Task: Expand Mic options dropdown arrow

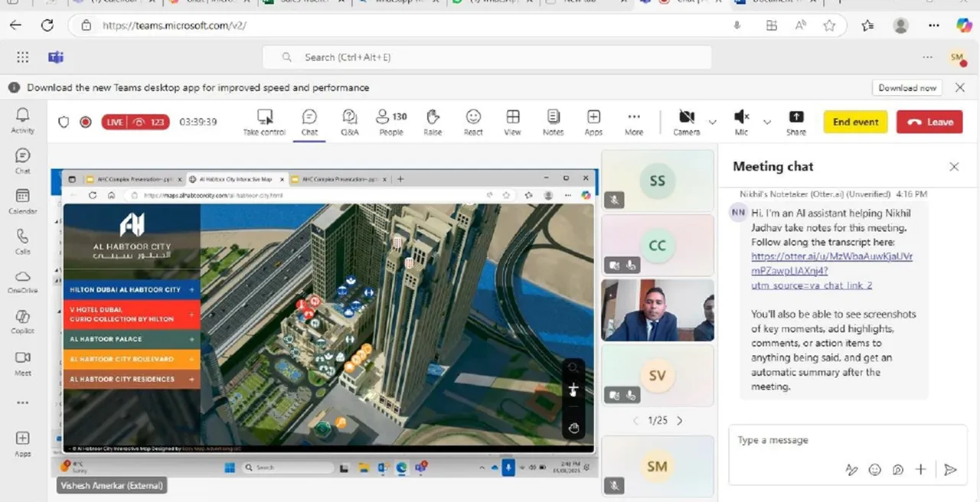Action: (x=767, y=122)
